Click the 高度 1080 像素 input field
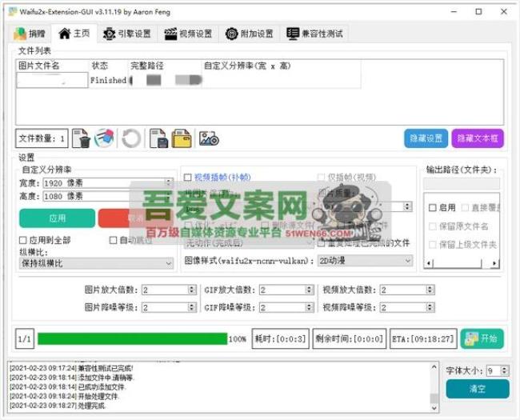520x420 pixels. (x=108, y=196)
